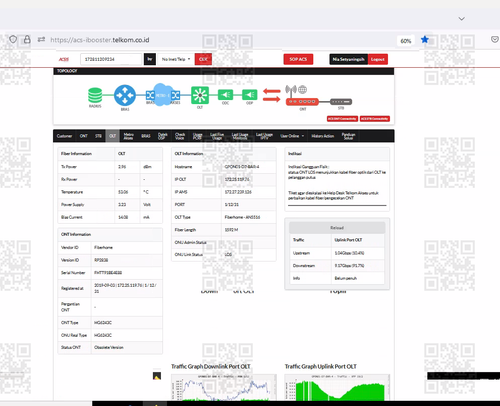Click the gray STB device icon
The width and height of the screenshot is (500, 406).
click(x=341, y=102)
